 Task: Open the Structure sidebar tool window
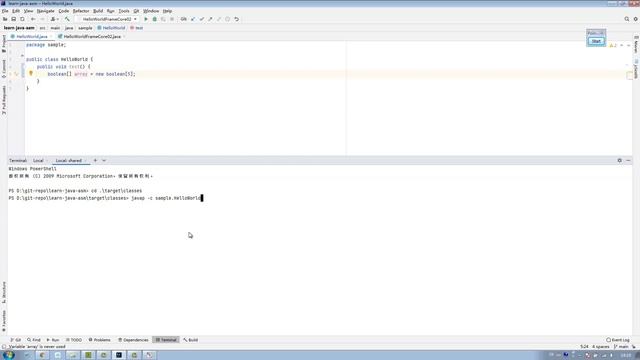4,292
